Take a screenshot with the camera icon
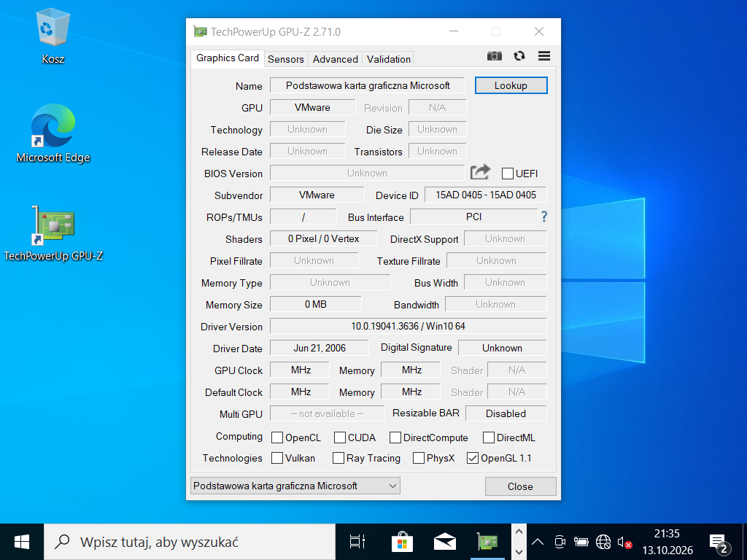 [495, 56]
